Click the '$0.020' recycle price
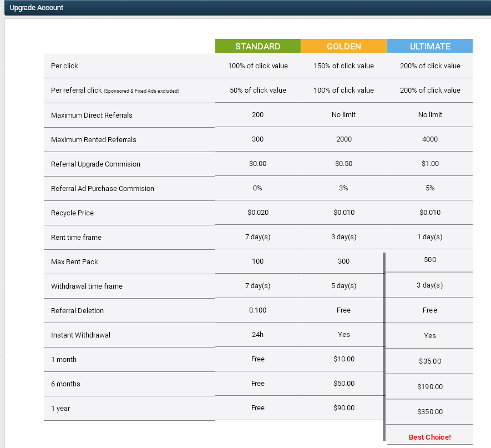Viewport: 491px width, 448px height. coord(258,213)
